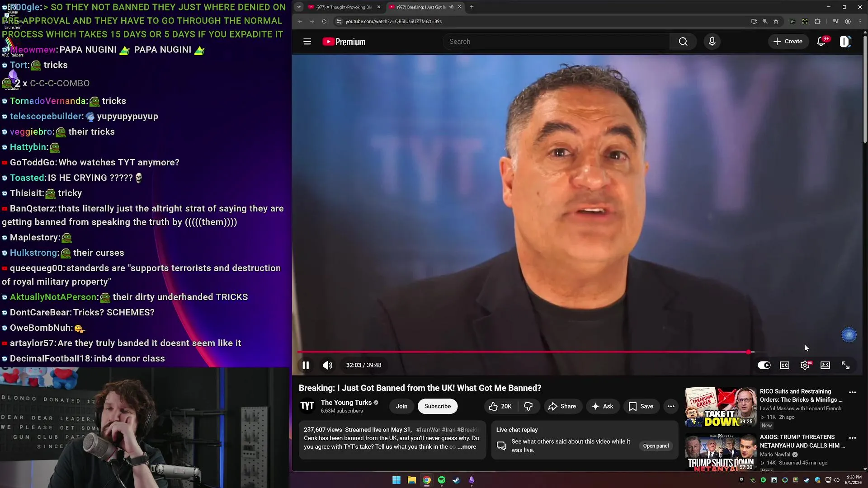Open Chrome profile icon

[x=848, y=21]
